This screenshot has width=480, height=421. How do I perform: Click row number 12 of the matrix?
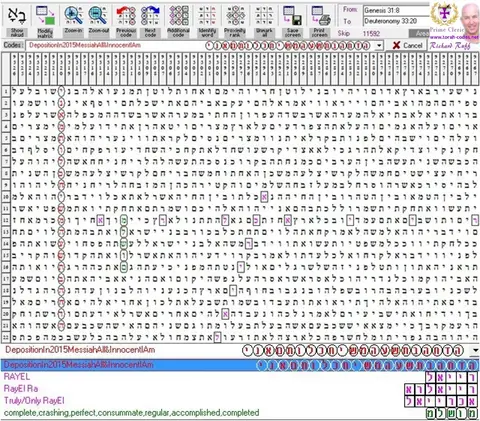click(6, 220)
